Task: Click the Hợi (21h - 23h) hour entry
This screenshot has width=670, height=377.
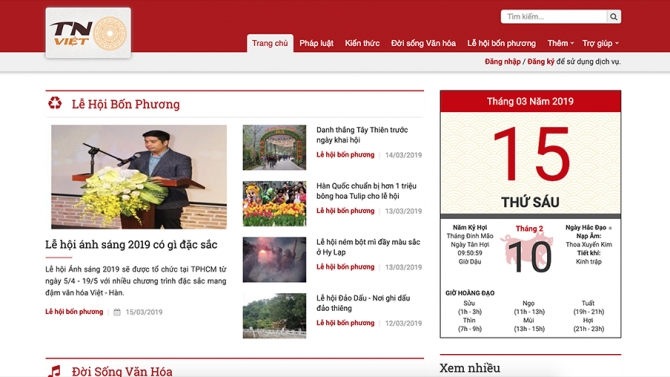Action: pos(588,324)
